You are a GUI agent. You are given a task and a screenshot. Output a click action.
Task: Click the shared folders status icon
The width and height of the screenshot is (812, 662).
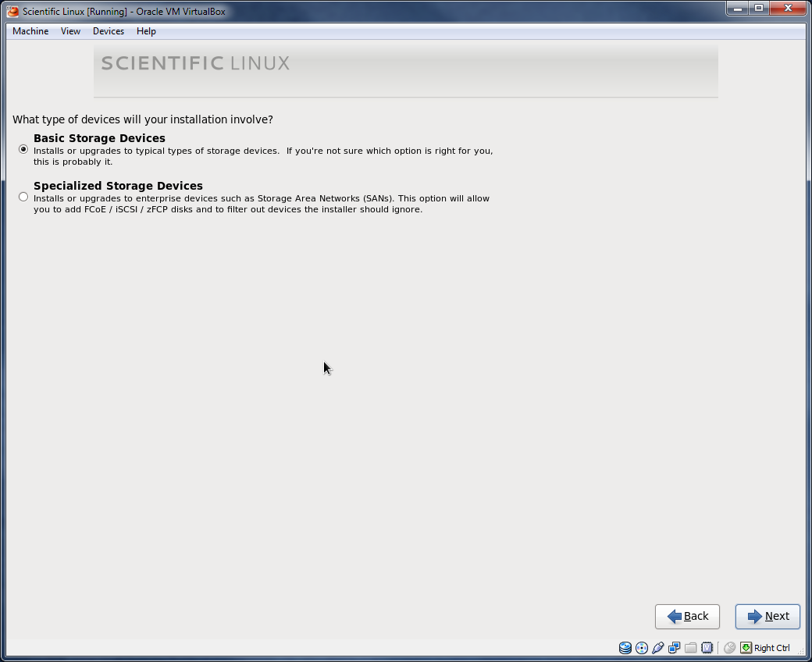(690, 647)
